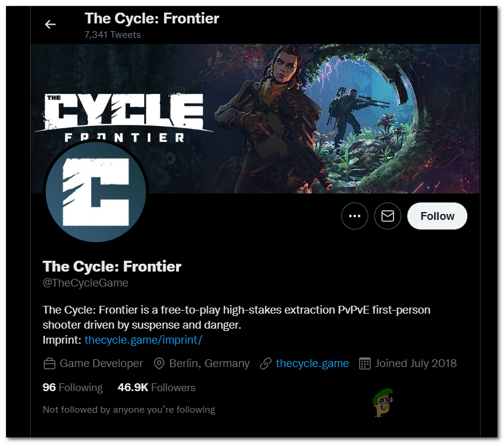The width and height of the screenshot is (504, 444).
Task: Click the Berlin, Germany location text
Action: [209, 363]
